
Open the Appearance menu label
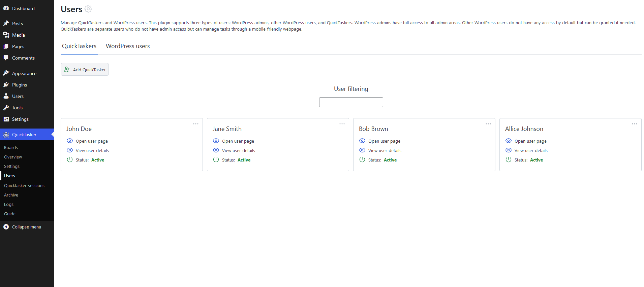click(24, 73)
